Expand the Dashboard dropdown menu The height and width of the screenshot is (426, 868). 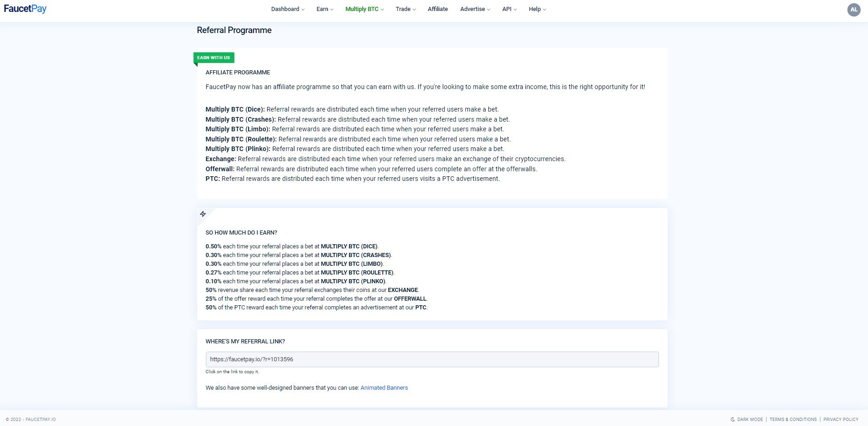coord(287,9)
